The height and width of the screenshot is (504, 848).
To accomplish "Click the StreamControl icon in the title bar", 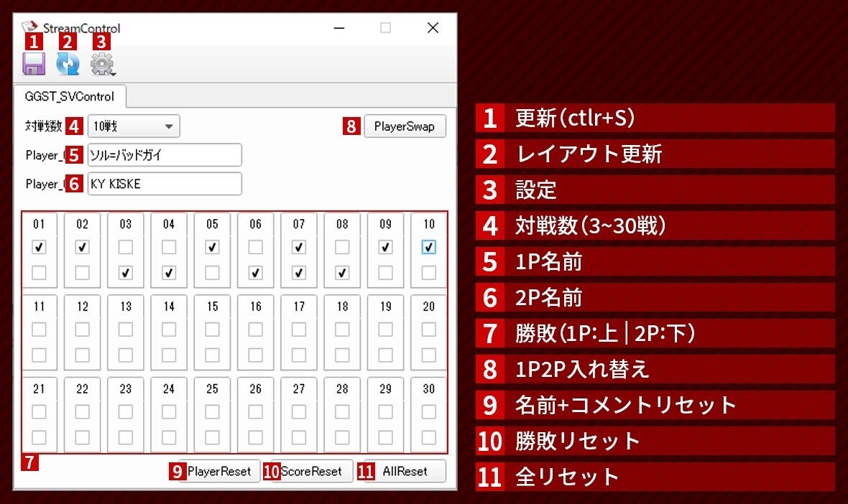I will [x=29, y=27].
